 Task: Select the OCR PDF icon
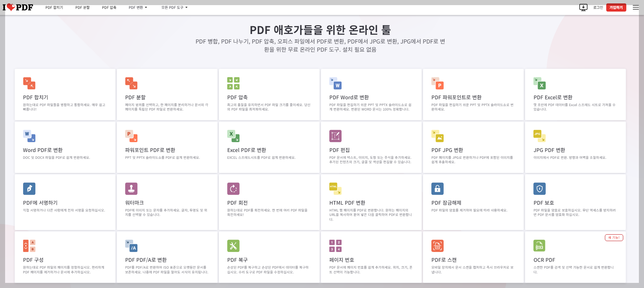(540, 246)
